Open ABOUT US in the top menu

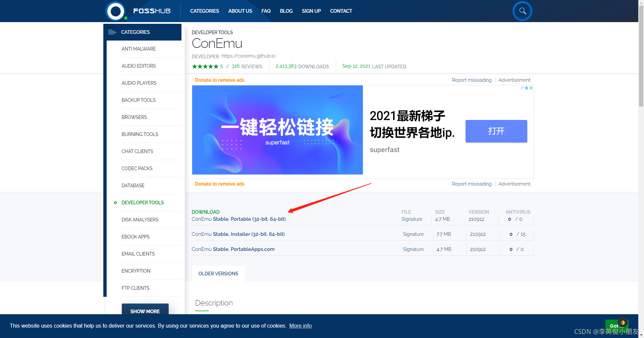[x=240, y=11]
